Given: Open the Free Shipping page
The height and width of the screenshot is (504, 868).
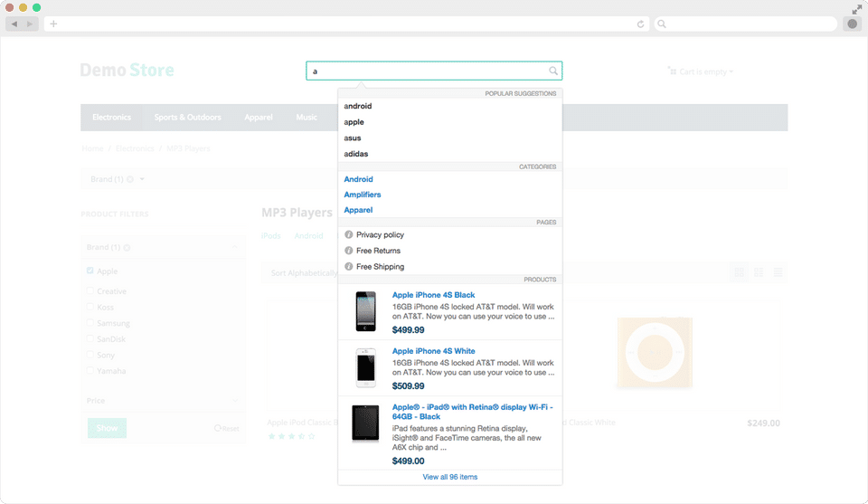Looking at the screenshot, I should (380, 266).
